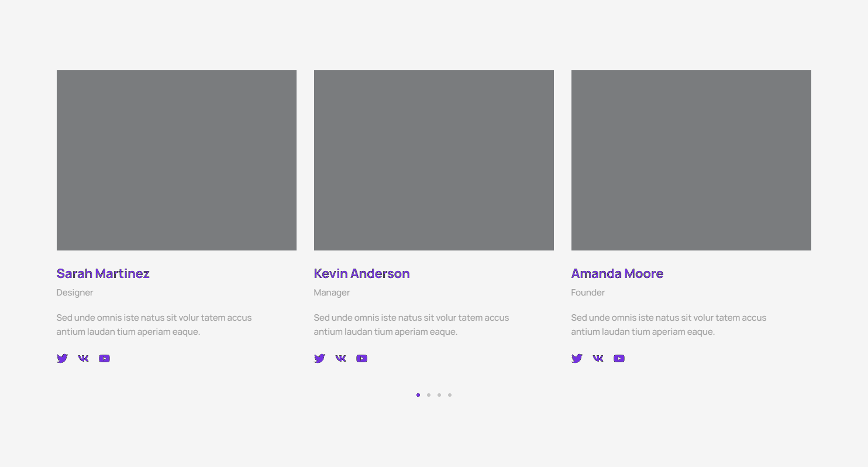Click Sarah Martinez's VK icon
This screenshot has height=467, width=868.
83,358
